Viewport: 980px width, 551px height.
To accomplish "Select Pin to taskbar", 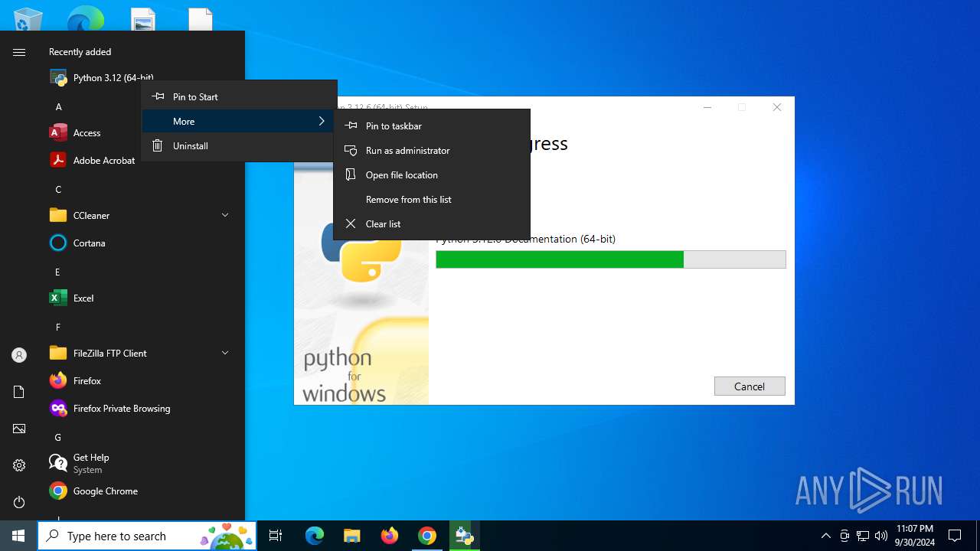I will pos(432,126).
